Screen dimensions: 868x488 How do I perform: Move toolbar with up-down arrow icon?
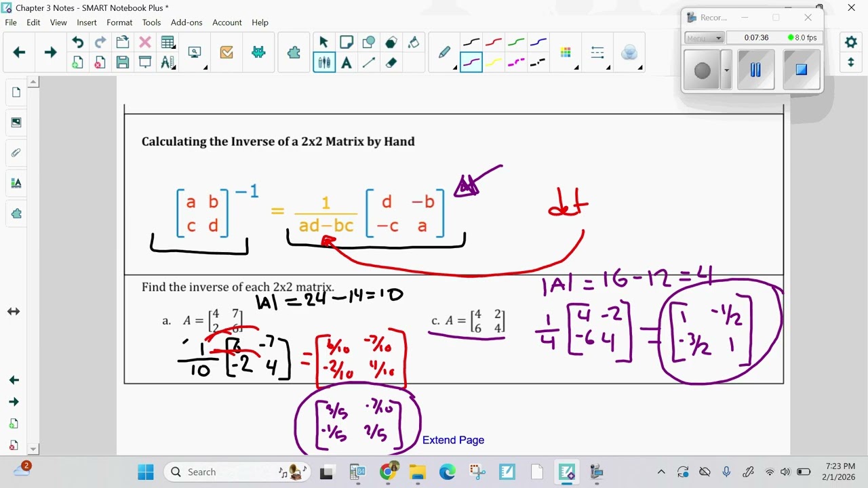(x=851, y=63)
